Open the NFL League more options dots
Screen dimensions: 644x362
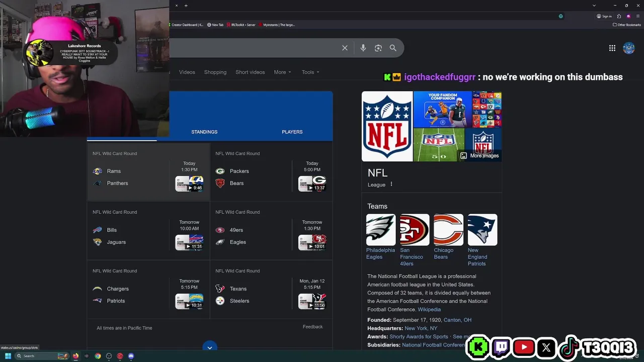pyautogui.click(x=391, y=184)
